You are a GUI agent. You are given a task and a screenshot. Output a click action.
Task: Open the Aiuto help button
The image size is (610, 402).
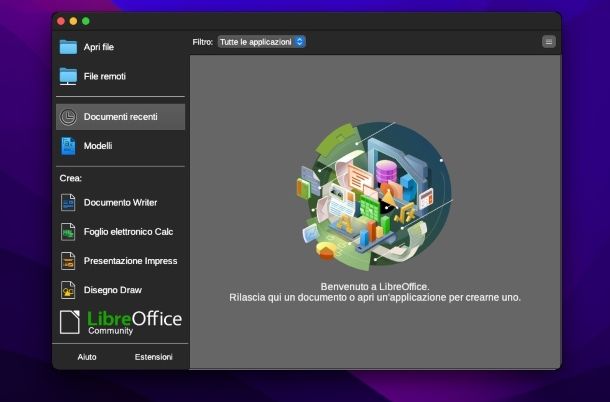point(87,357)
